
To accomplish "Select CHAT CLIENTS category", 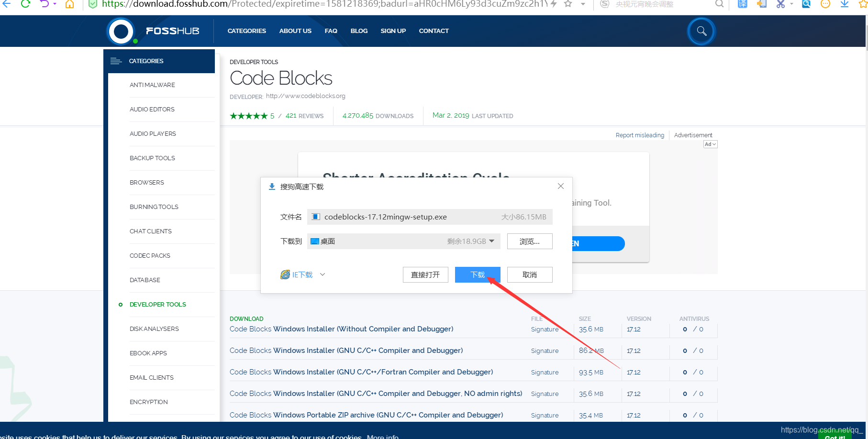I will 150,231.
